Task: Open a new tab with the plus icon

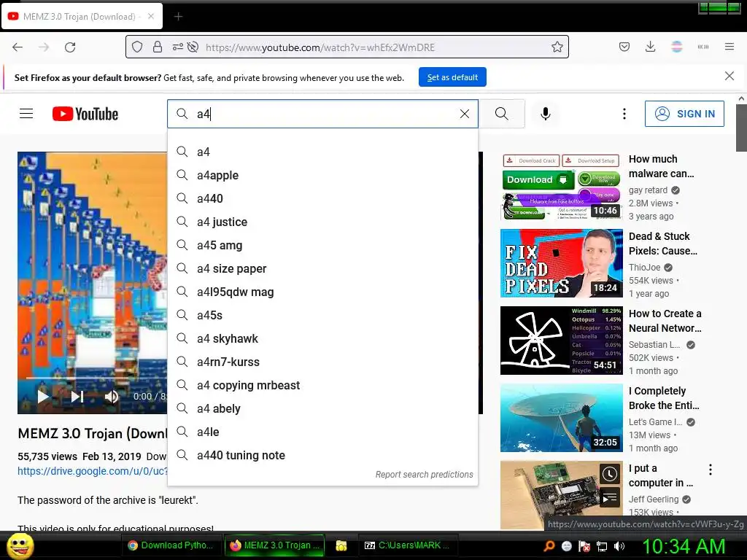Action: (x=178, y=17)
